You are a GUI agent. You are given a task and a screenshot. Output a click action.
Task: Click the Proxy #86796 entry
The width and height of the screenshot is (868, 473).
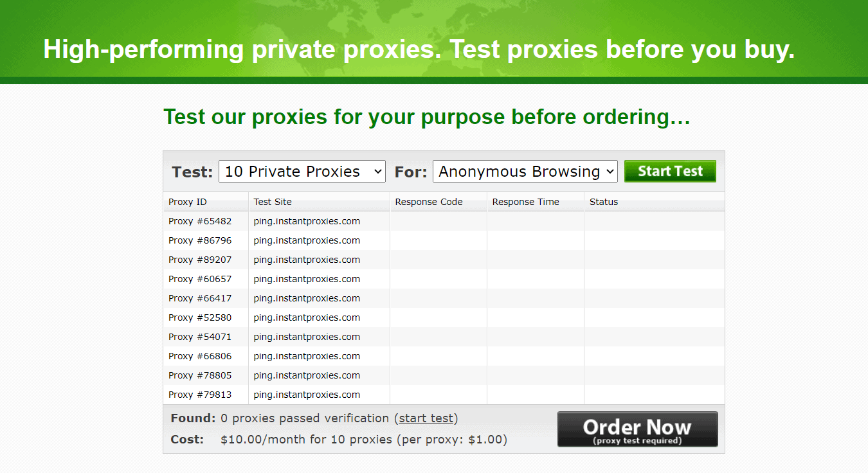pos(200,240)
